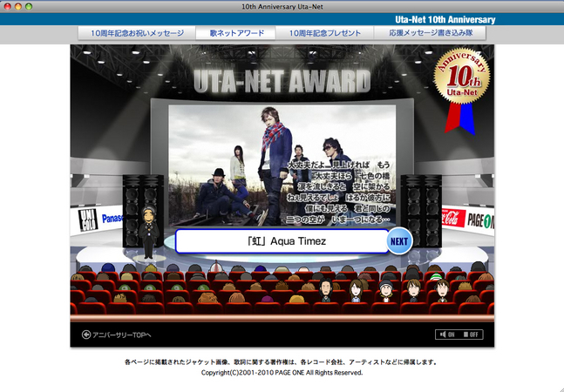Go to アニバーサリーTOPへ link
The image size is (564, 392).
(122, 335)
